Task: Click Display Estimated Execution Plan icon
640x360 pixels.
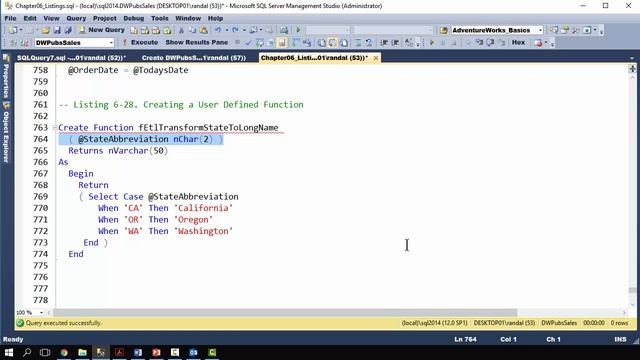Action: click(x=260, y=42)
